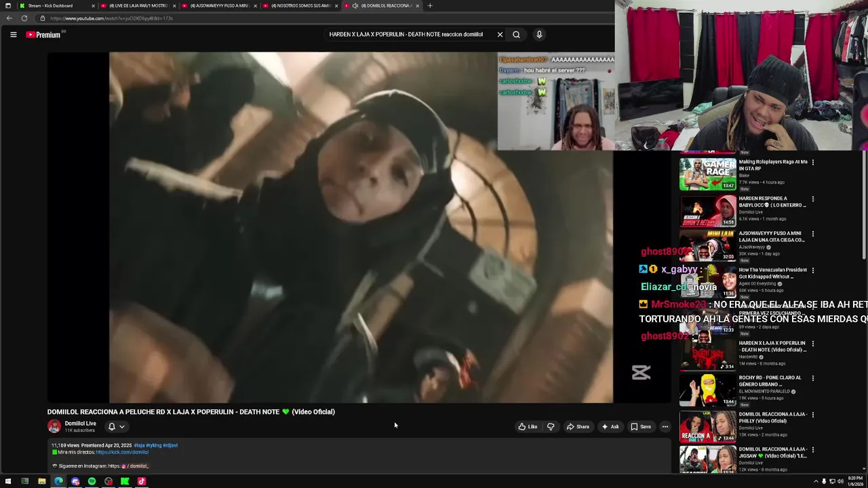Switch to the AJSOWAVEYYY PUSO A MINI tab
The width and height of the screenshot is (868, 488).
pyautogui.click(x=219, y=5)
